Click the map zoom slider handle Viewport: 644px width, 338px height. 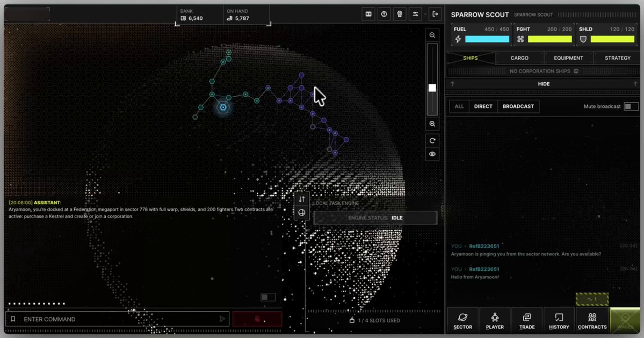pos(432,88)
